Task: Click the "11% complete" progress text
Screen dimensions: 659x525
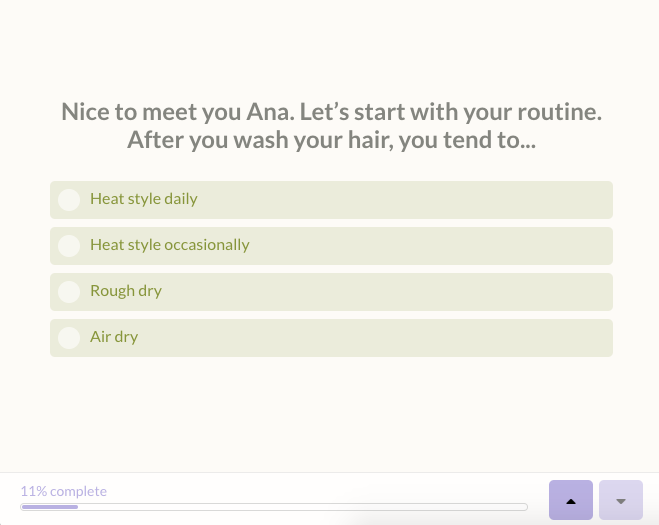Action: pos(64,491)
